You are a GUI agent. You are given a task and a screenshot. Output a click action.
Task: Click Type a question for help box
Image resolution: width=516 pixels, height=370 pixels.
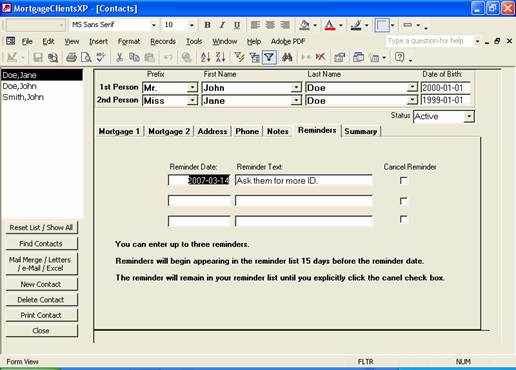[430, 41]
